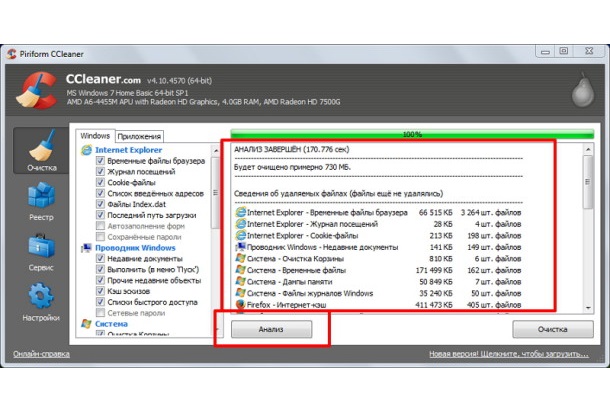Click the '171 499 КБ' size value
The width and height of the screenshot is (610, 411).
pyautogui.click(x=434, y=270)
